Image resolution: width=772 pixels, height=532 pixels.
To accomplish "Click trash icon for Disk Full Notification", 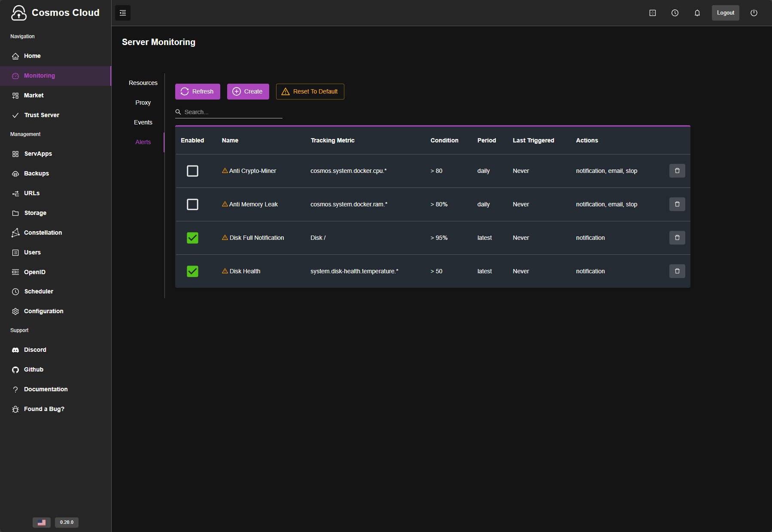I will coord(677,238).
